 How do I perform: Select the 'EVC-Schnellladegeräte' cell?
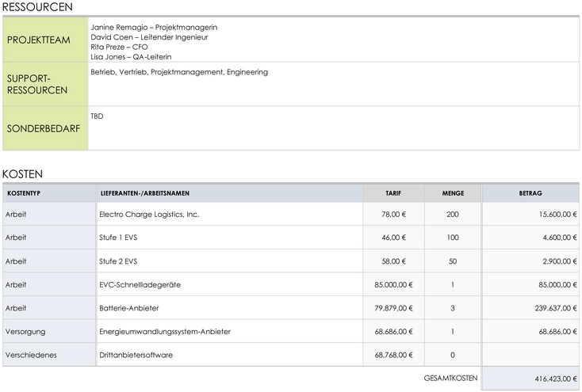pos(229,285)
